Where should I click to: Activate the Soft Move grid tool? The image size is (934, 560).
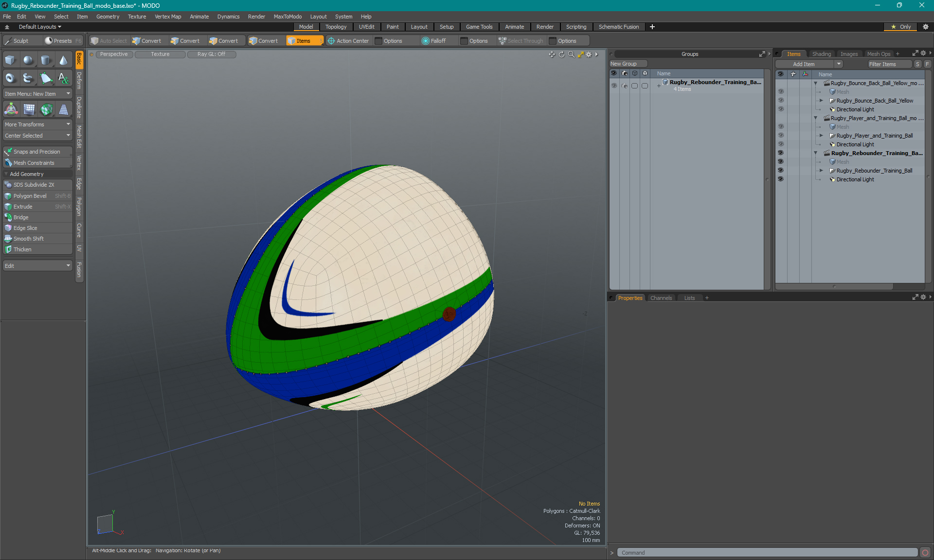coord(28,109)
